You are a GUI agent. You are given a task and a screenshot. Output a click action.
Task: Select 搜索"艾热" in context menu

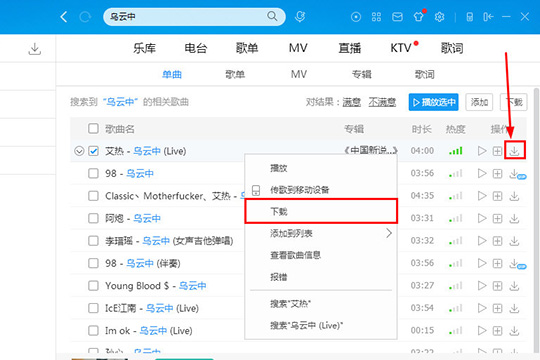[x=321, y=304]
